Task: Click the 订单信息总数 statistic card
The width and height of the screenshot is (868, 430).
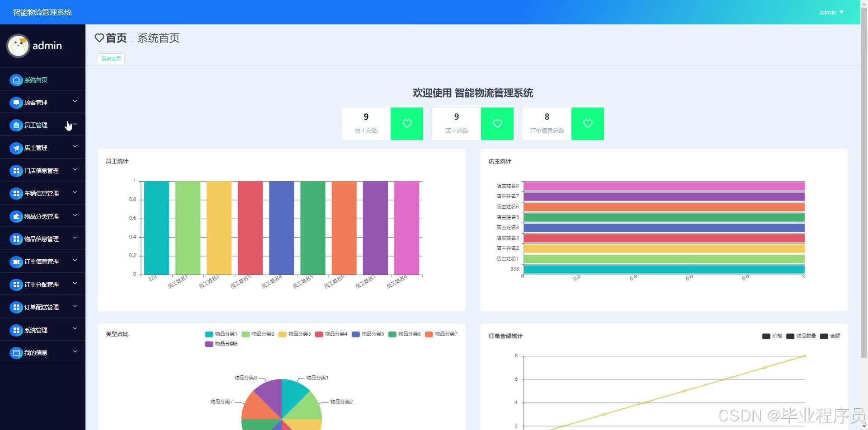Action: click(563, 124)
